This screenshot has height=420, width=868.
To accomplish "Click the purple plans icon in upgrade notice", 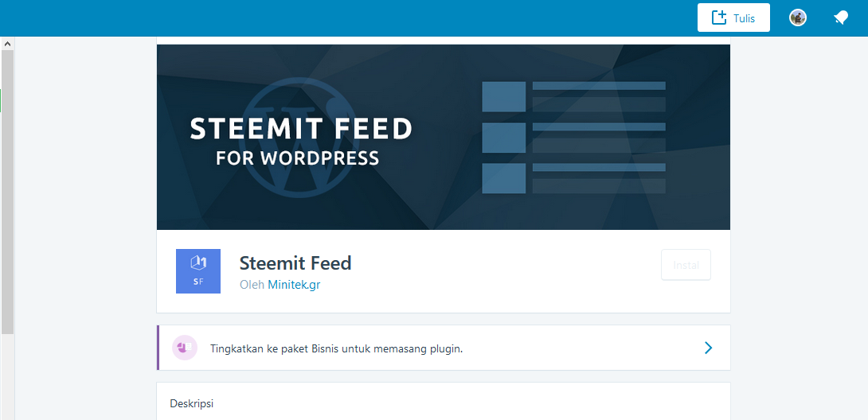I will (x=185, y=348).
